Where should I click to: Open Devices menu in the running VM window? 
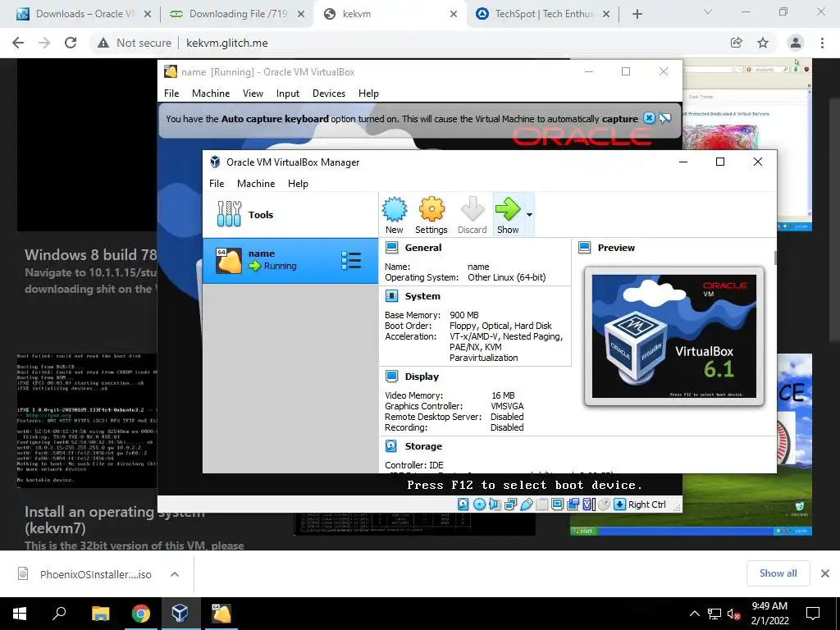[x=329, y=94]
